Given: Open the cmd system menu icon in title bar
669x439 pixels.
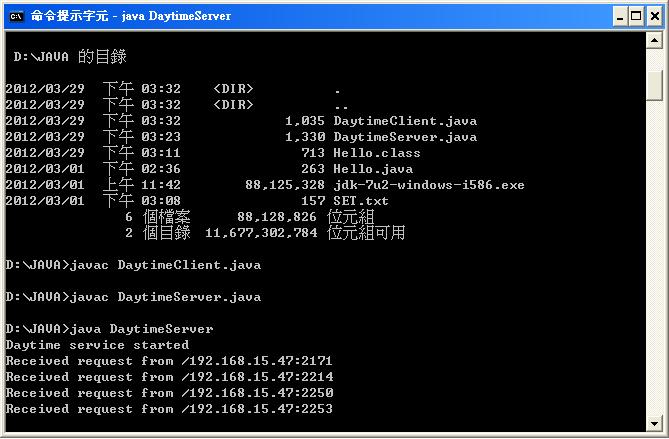Looking at the screenshot, I should pyautogui.click(x=16, y=16).
